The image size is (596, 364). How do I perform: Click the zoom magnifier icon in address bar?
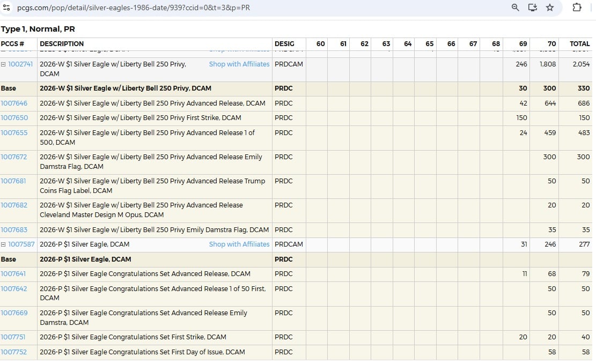pos(515,7)
